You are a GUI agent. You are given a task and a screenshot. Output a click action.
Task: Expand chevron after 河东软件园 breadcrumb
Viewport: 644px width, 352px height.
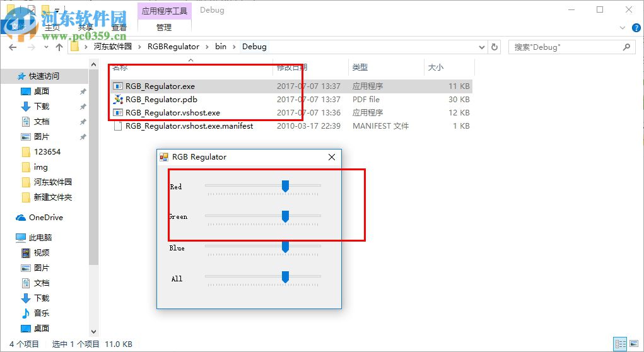click(x=139, y=47)
